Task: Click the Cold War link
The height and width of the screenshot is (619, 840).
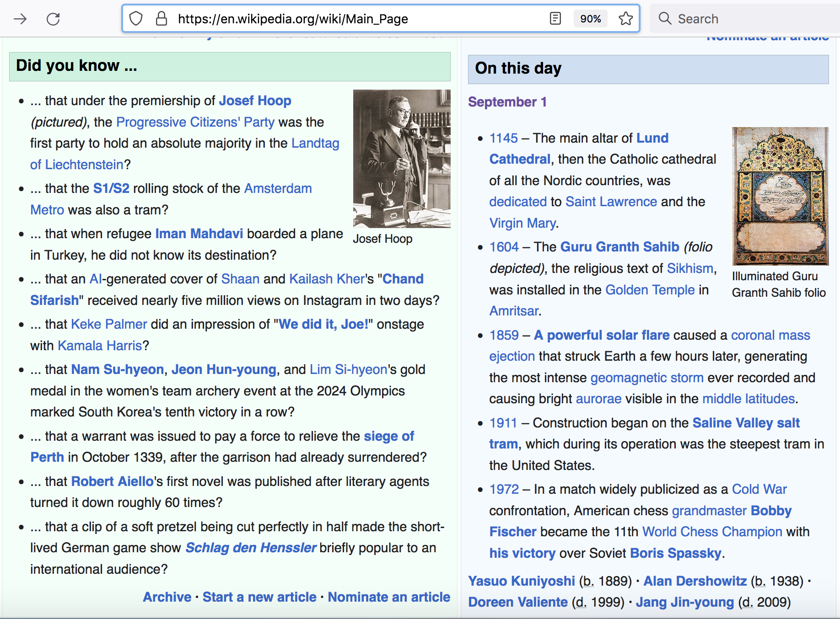Action: (x=759, y=489)
